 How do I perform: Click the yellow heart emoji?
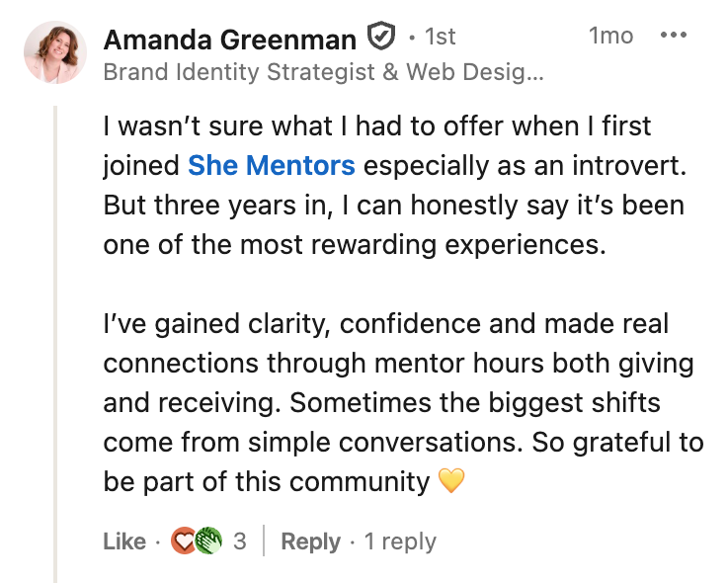(x=451, y=480)
